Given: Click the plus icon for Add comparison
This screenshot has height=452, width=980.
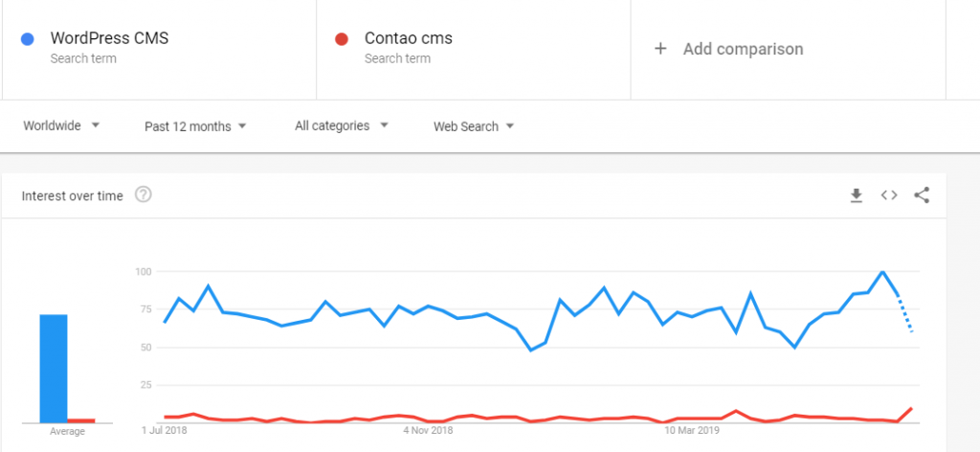Looking at the screenshot, I should [660, 49].
